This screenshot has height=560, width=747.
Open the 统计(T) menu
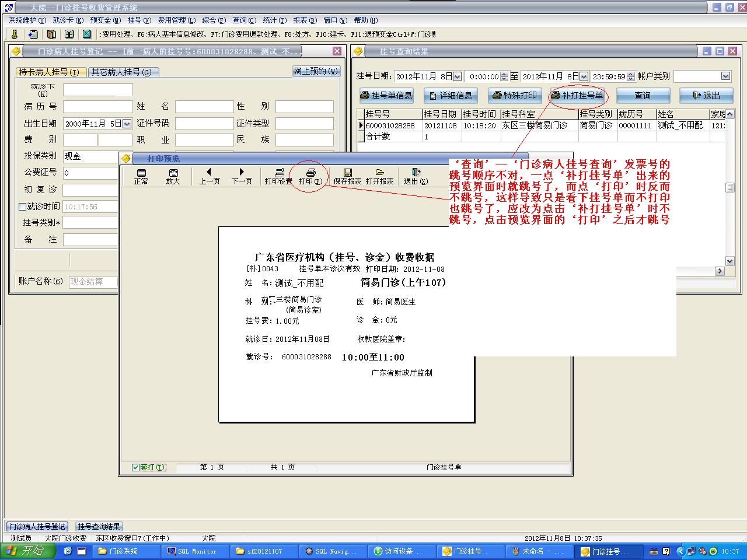tap(274, 20)
